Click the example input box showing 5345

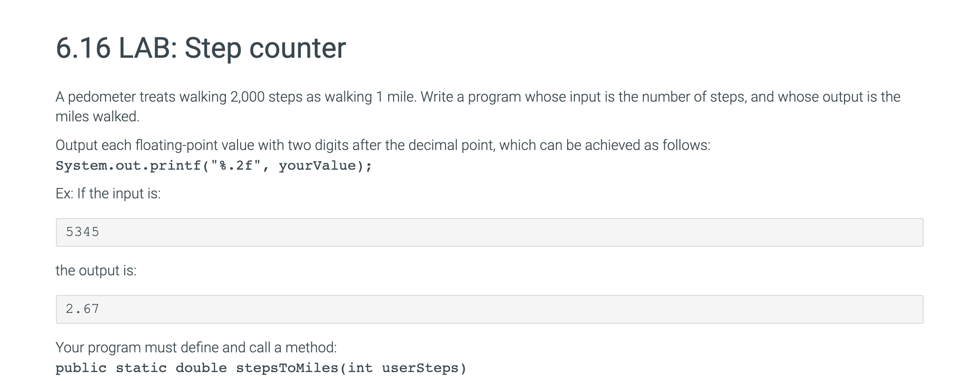coord(489,232)
